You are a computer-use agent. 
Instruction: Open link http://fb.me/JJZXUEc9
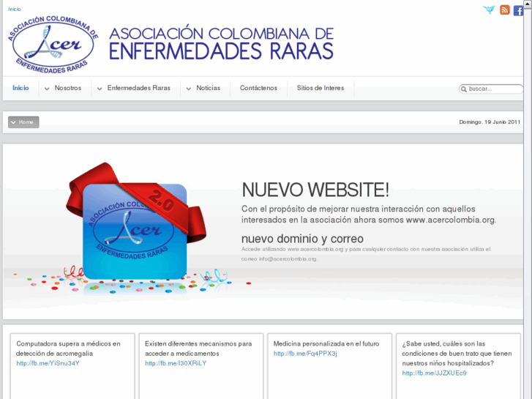434,373
